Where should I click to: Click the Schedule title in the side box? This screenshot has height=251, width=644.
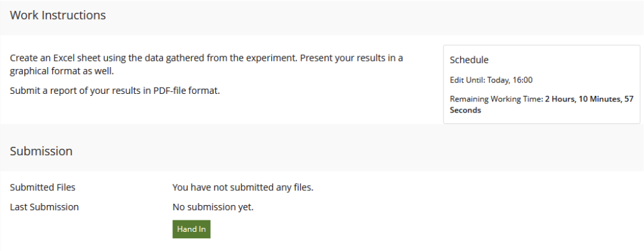pos(469,59)
